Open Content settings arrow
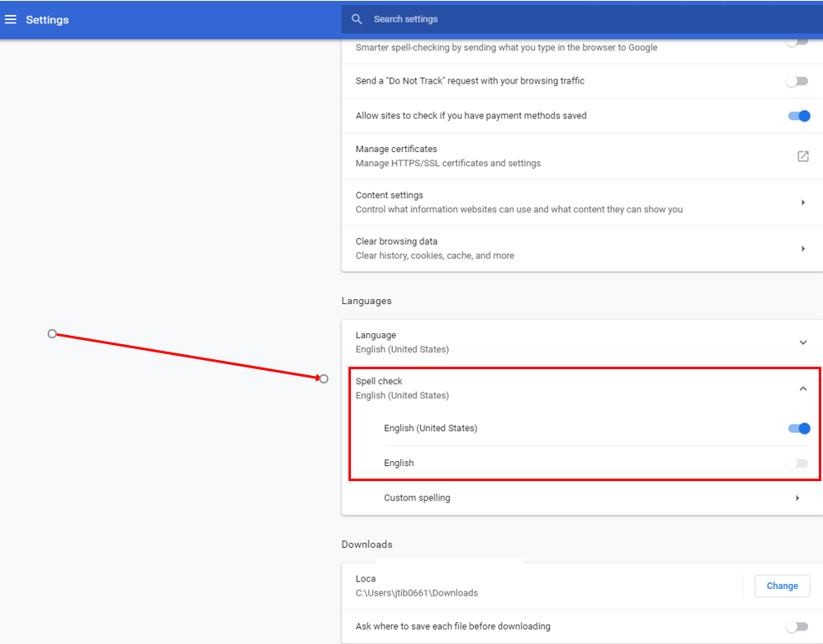This screenshot has width=823, height=644. [802, 202]
